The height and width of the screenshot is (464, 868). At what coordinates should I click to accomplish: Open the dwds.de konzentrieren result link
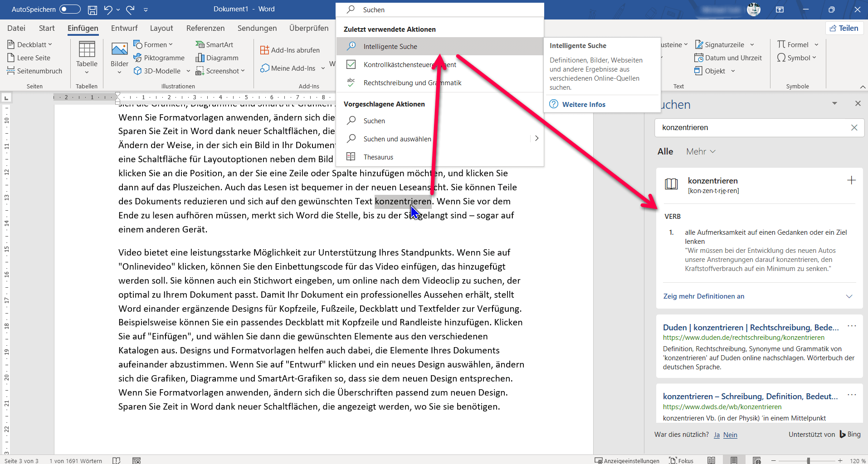(x=751, y=396)
